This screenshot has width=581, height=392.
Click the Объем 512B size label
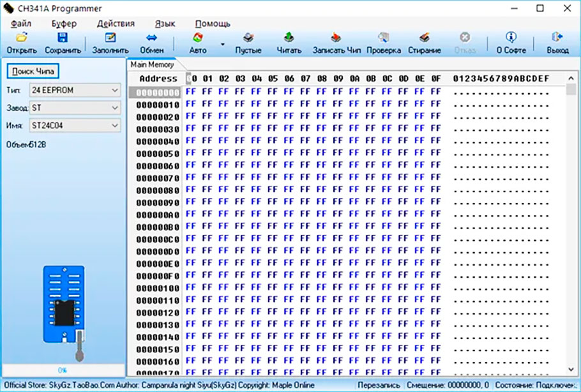tap(26, 144)
